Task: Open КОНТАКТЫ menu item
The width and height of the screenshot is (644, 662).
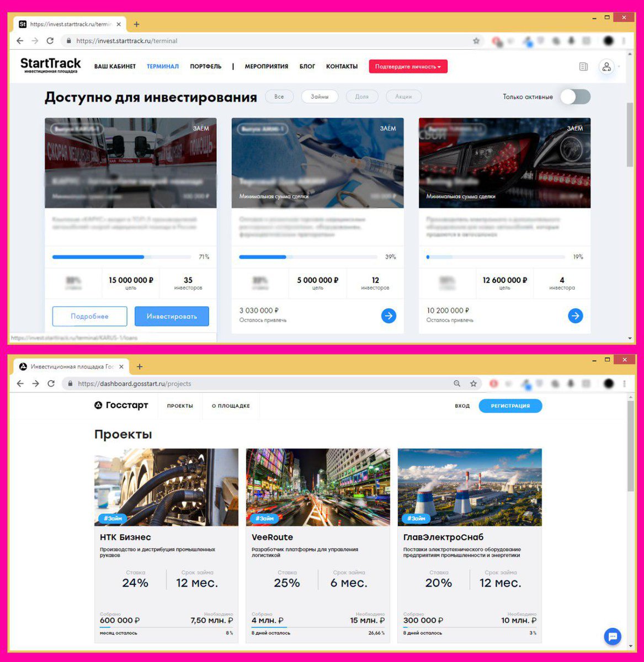Action: tap(342, 66)
